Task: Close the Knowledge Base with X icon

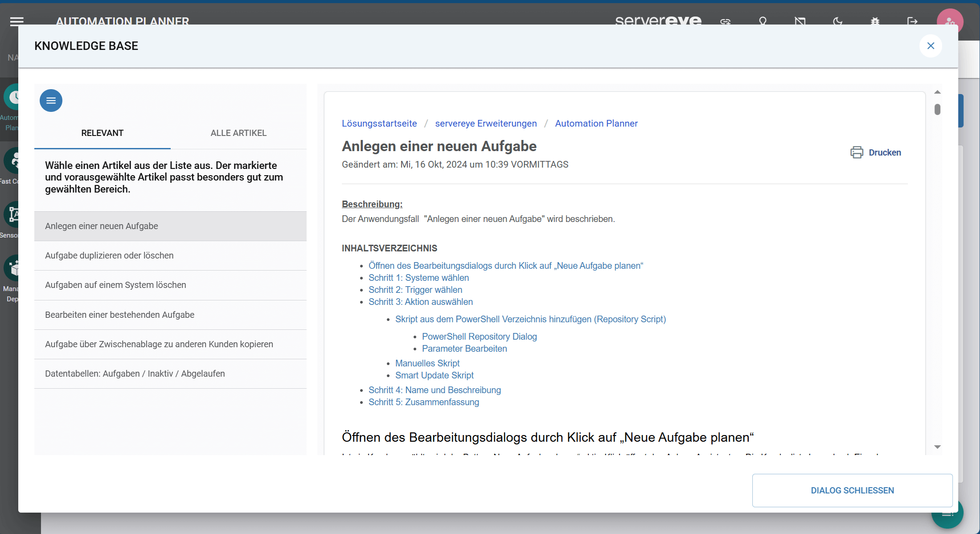Action: (x=931, y=46)
